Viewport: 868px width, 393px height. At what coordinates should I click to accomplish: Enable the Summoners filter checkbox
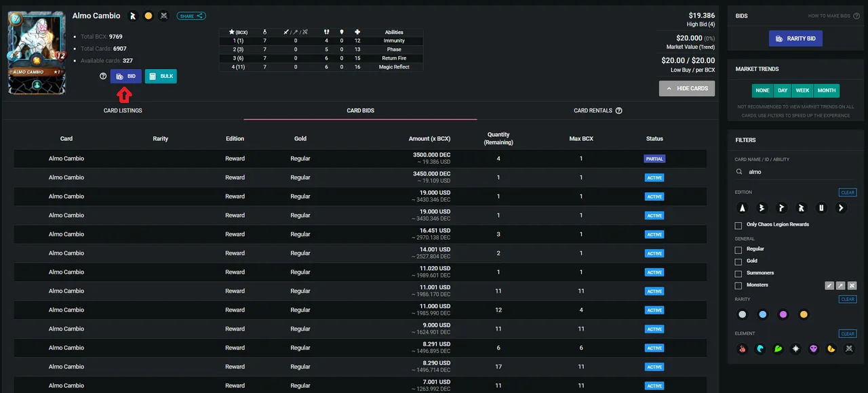738,273
